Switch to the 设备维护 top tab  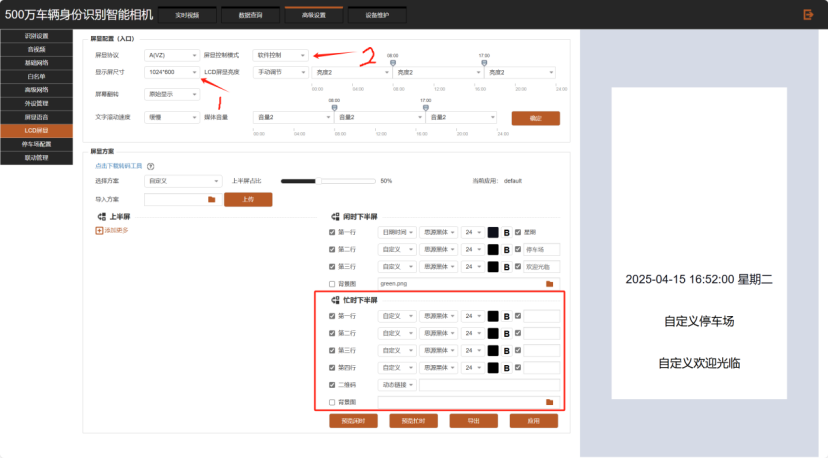coord(377,15)
